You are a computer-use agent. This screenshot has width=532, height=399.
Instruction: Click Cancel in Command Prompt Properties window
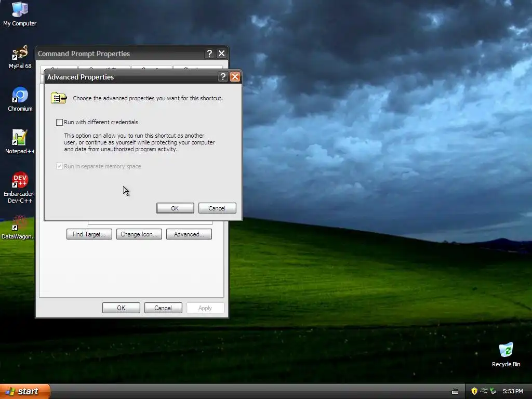pyautogui.click(x=163, y=308)
